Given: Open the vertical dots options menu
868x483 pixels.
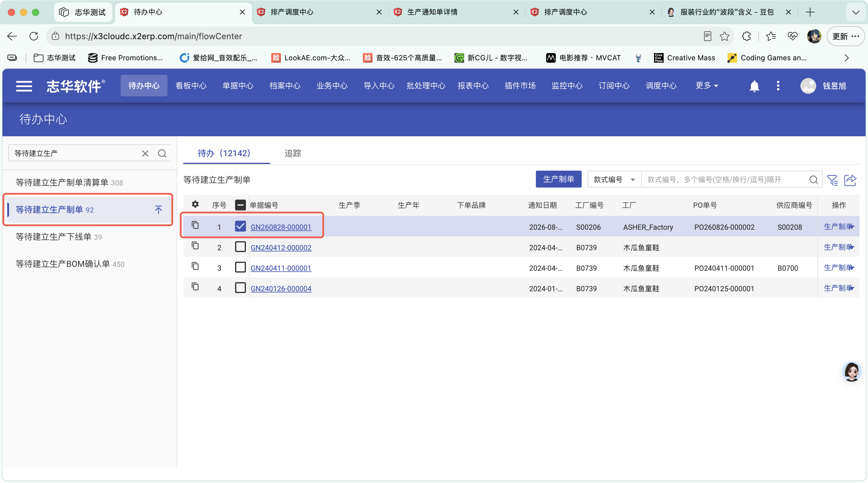Looking at the screenshot, I should click(778, 86).
